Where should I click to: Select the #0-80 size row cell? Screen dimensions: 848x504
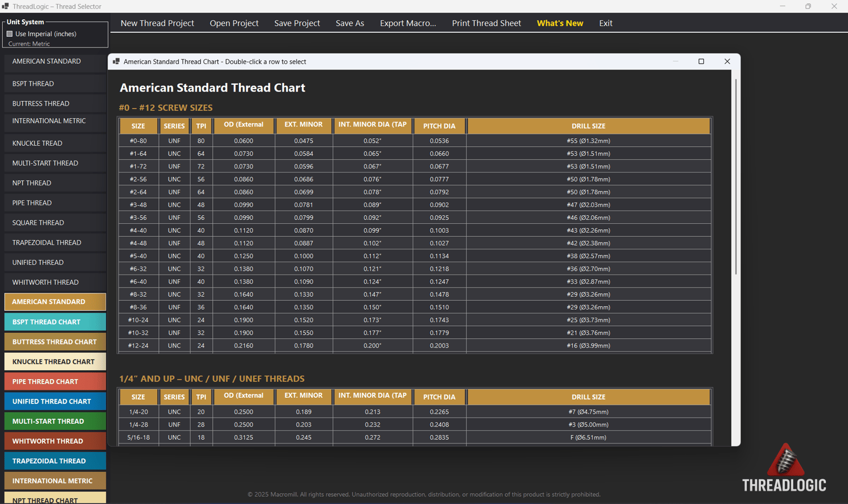point(139,141)
